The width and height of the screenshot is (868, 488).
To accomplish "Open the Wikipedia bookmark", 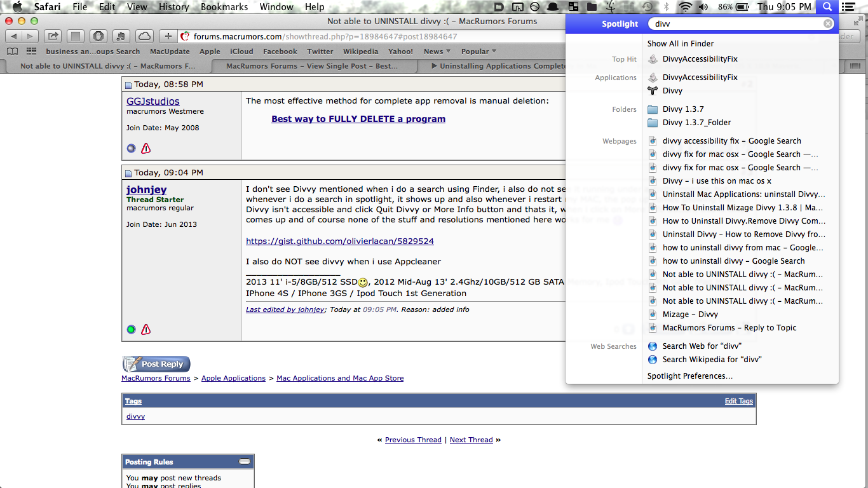I will pyautogui.click(x=360, y=51).
